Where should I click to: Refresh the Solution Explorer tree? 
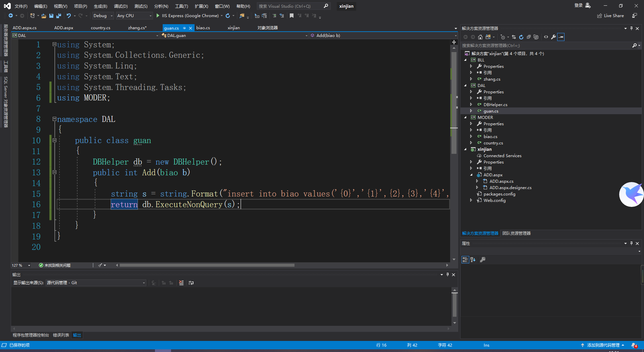(521, 37)
